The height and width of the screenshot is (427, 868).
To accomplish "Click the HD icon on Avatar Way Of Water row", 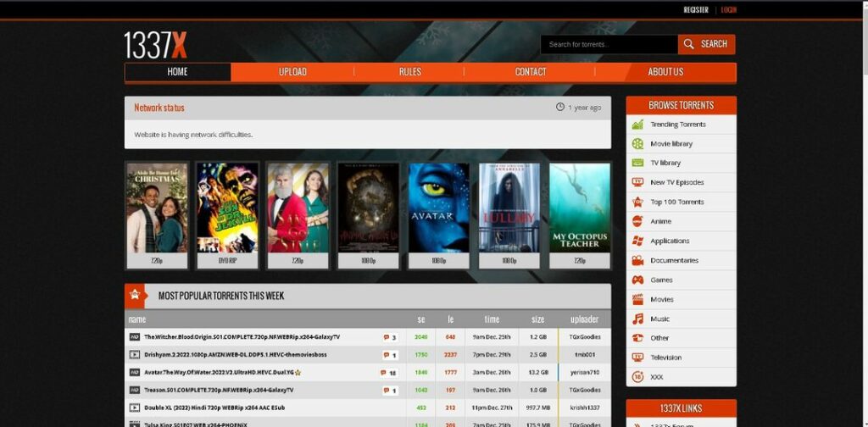I will [x=135, y=372].
